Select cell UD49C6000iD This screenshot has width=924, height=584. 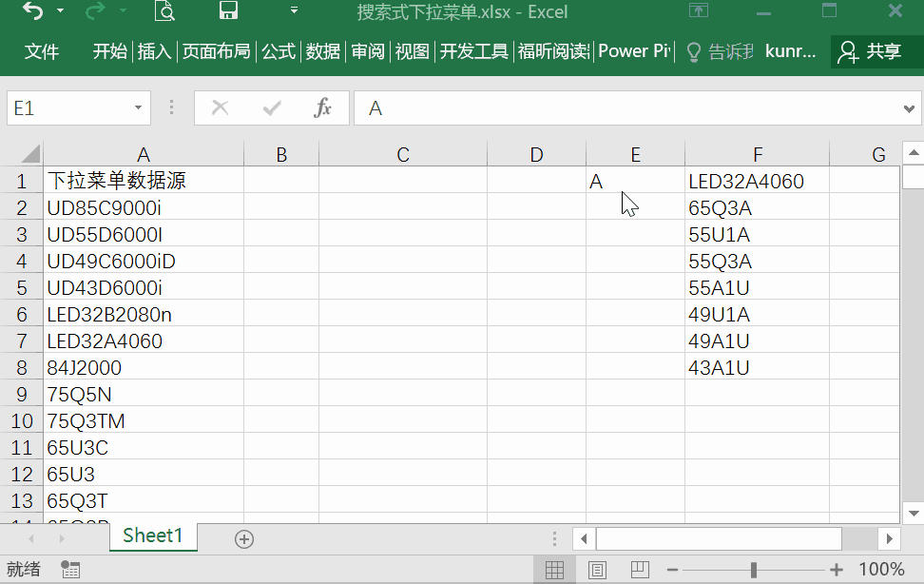(x=144, y=261)
